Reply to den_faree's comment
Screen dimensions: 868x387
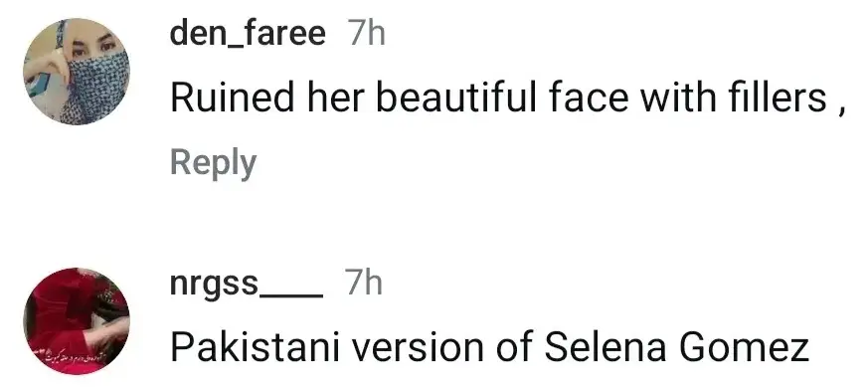(x=213, y=163)
